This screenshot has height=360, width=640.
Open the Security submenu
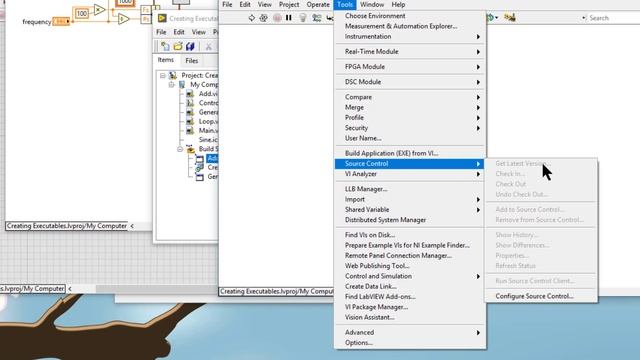[409, 128]
